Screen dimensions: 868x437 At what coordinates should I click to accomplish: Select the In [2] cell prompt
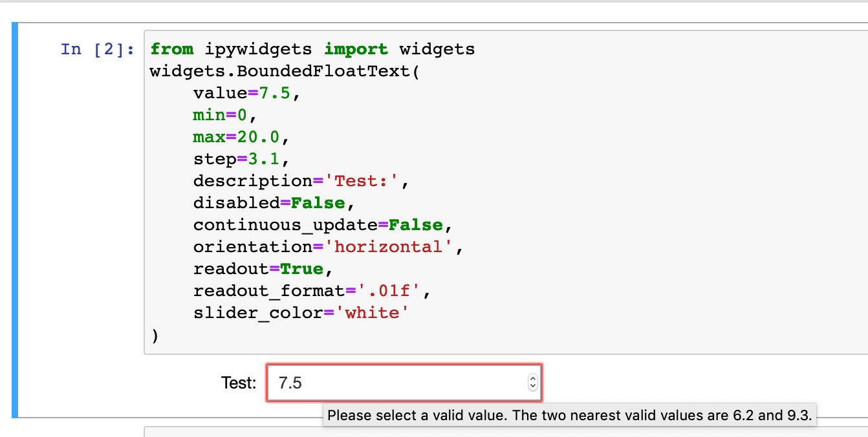(x=97, y=49)
